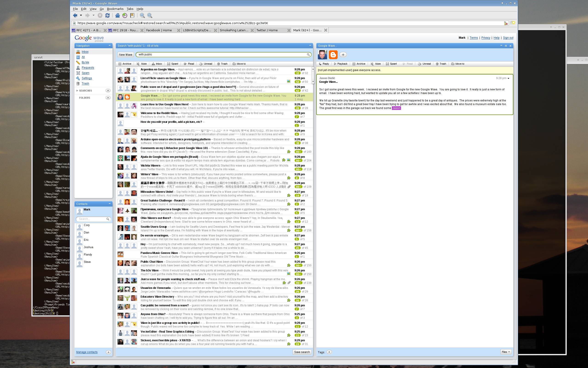The width and height of the screenshot is (588, 368).
Task: Open the Go menu
Action: point(102,9)
